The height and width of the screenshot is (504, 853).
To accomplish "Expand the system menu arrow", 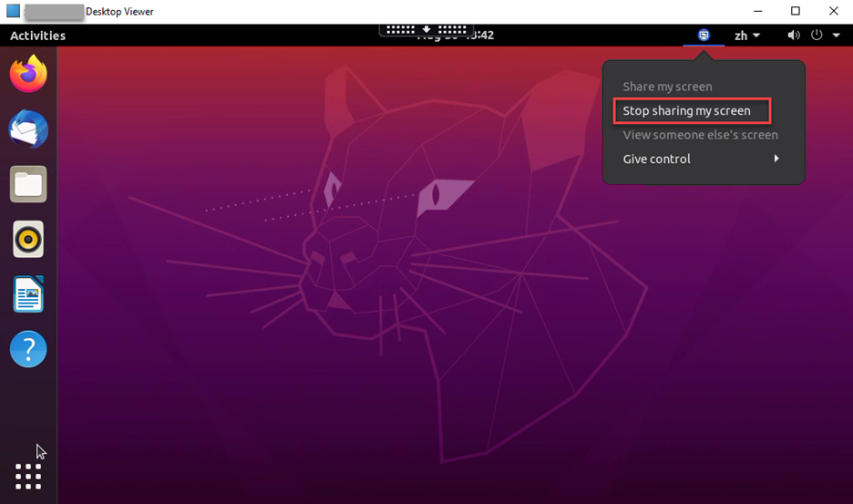I will point(836,36).
